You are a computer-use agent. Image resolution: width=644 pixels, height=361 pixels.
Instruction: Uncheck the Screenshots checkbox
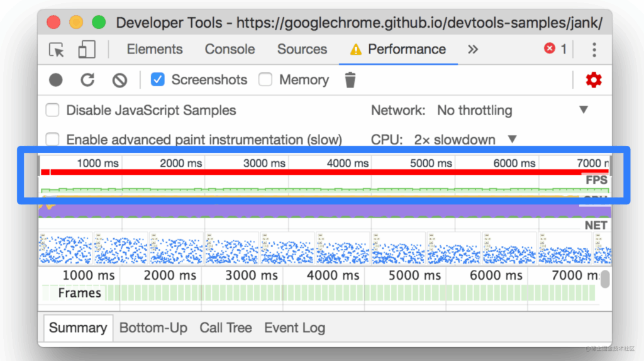(158, 79)
